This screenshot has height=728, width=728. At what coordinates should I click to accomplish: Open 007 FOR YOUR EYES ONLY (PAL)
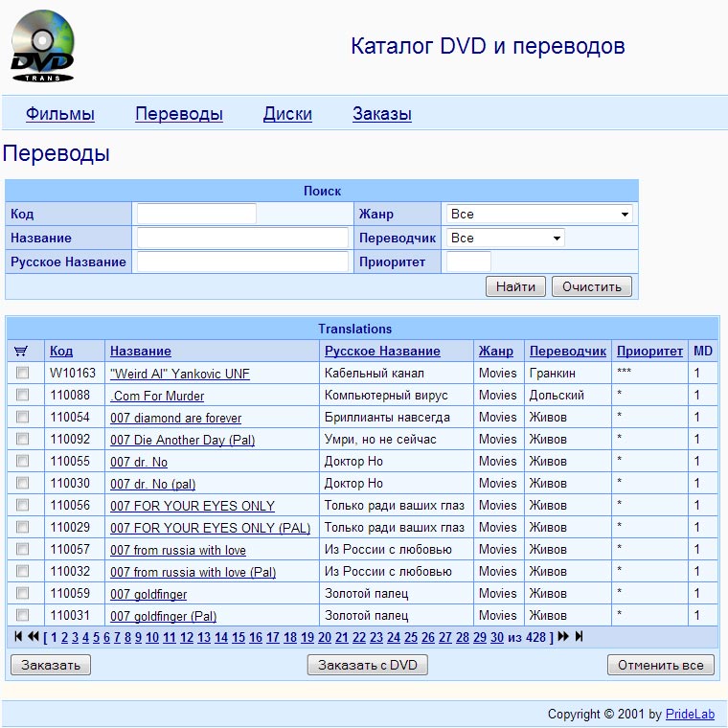[x=210, y=528]
